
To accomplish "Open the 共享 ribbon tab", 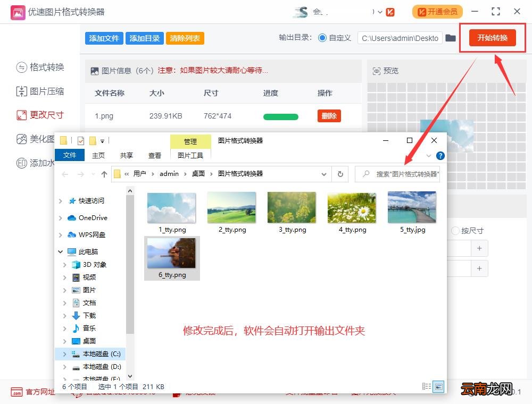I will coord(127,155).
